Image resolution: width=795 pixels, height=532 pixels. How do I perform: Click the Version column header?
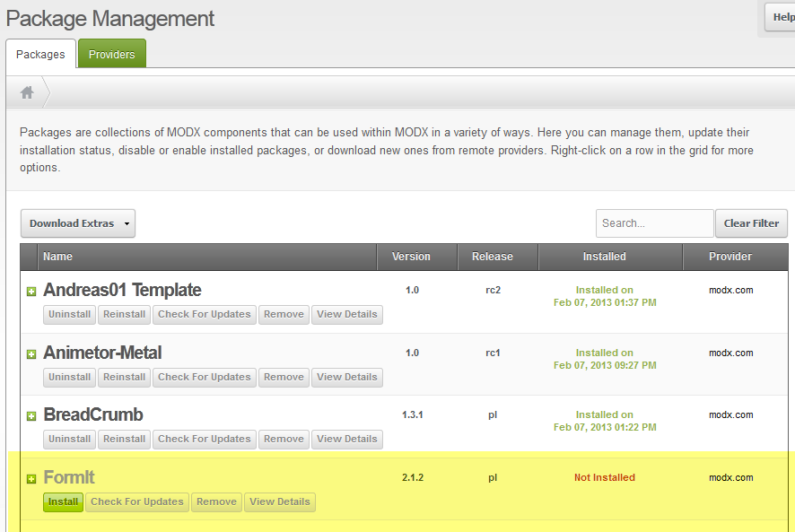point(411,257)
